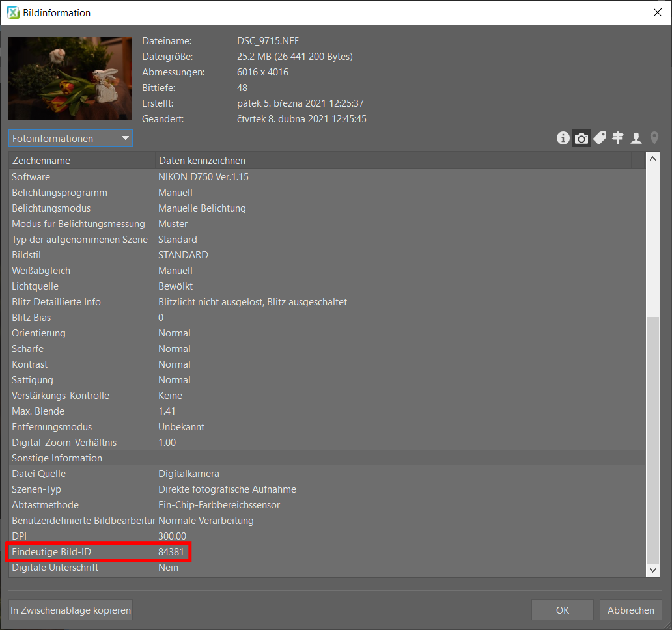Click the scrollbar up arrow

pos(652,159)
